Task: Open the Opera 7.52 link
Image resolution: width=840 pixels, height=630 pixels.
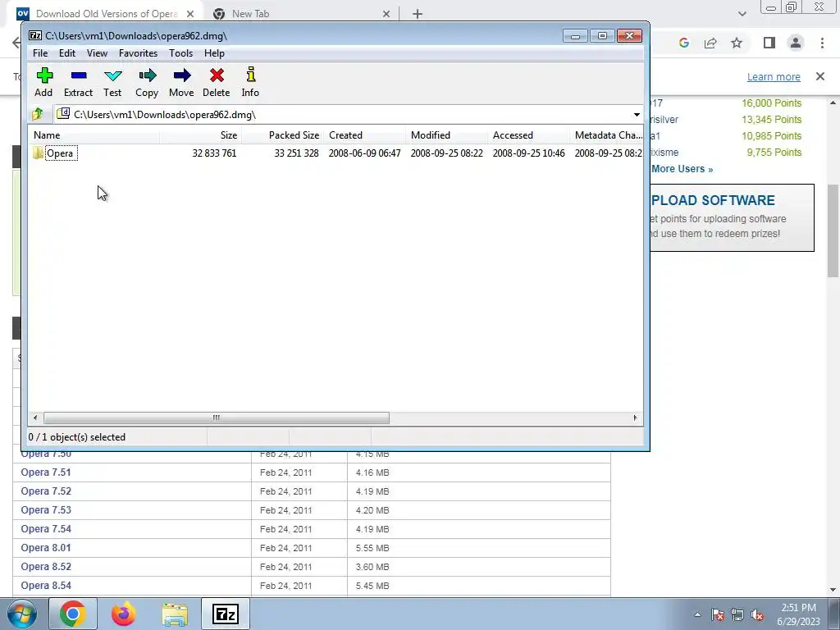Action: pyautogui.click(x=46, y=491)
